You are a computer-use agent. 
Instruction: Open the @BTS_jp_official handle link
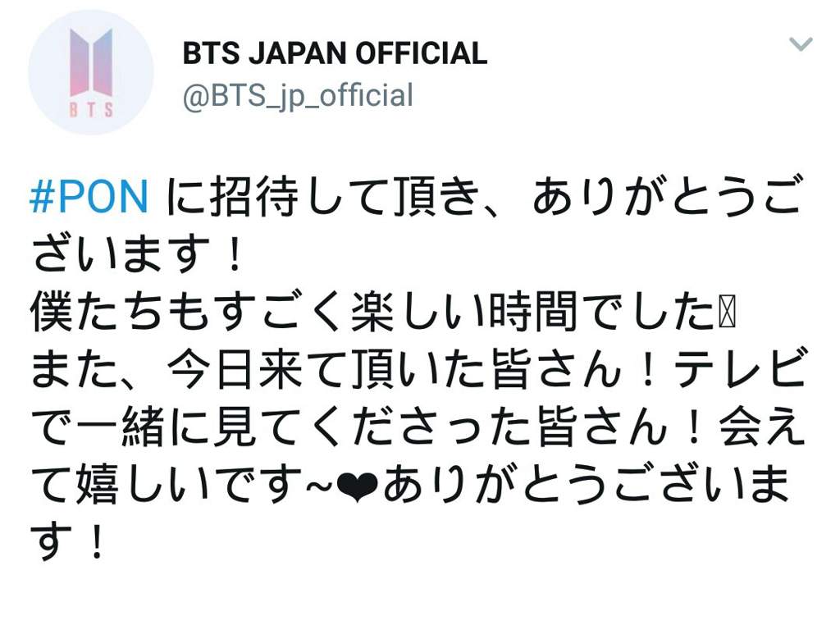pyautogui.click(x=298, y=97)
